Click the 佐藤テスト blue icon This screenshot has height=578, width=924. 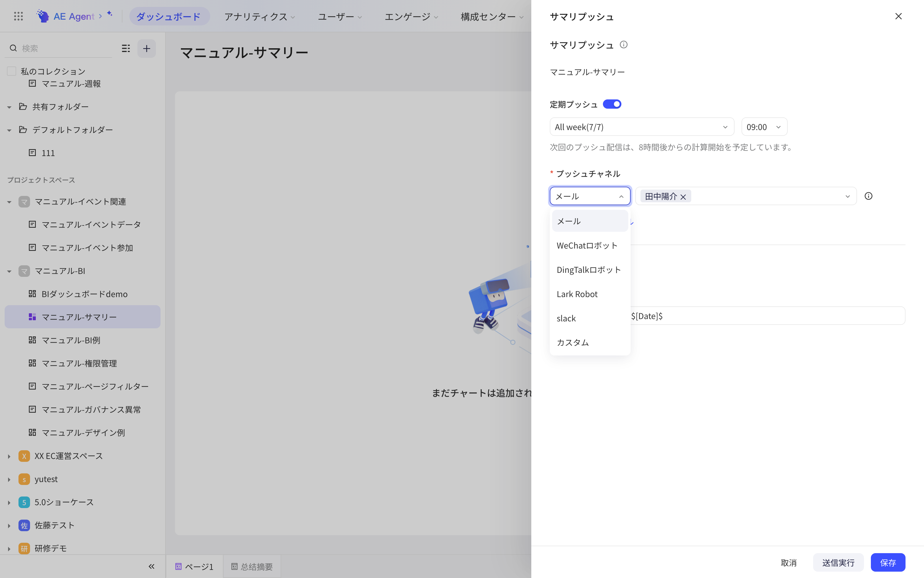24,525
